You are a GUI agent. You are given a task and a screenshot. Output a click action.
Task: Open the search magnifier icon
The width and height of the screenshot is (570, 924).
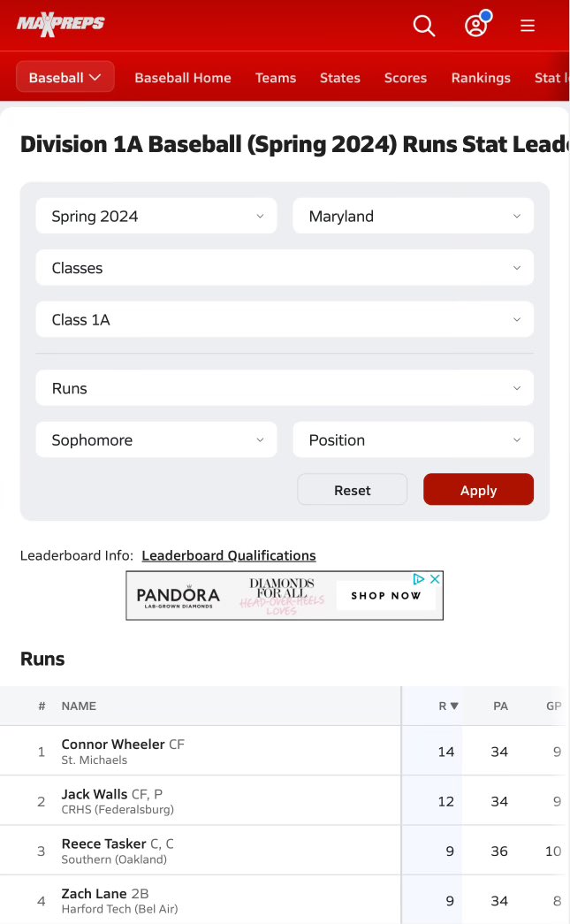pyautogui.click(x=423, y=26)
